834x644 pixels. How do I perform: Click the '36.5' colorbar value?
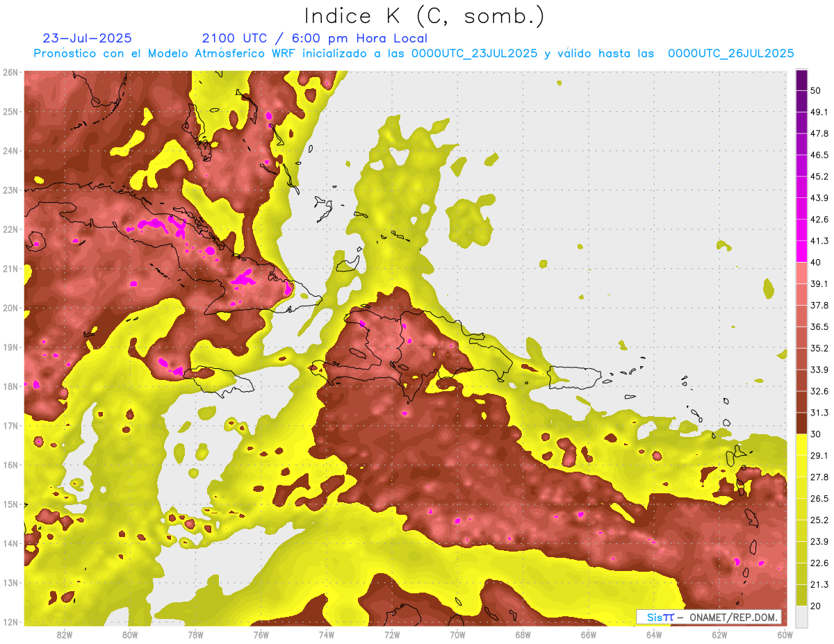(x=819, y=327)
